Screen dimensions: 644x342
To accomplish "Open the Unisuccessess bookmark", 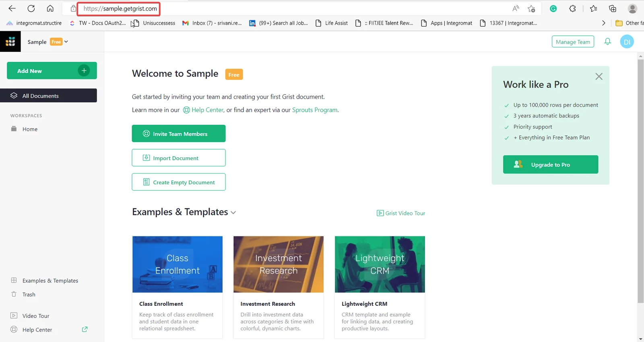I will click(x=154, y=23).
